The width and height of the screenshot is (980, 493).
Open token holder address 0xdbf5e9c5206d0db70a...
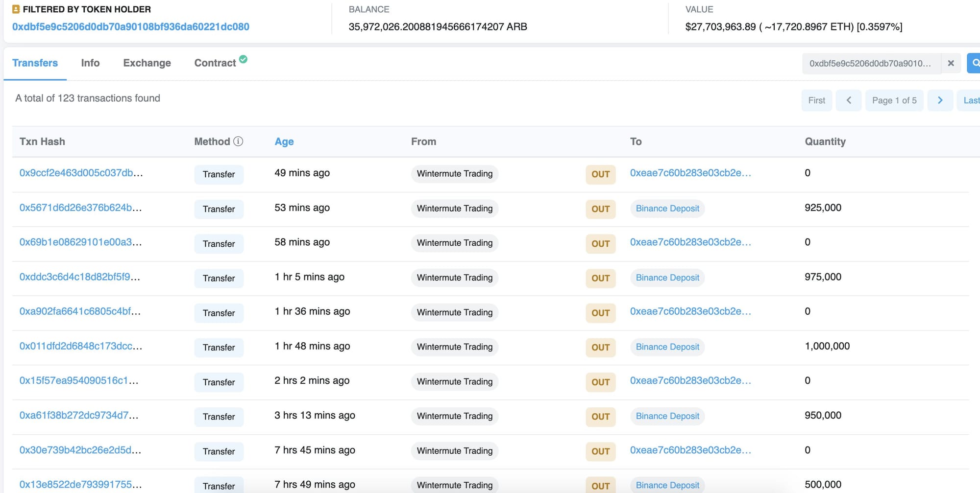(x=131, y=27)
